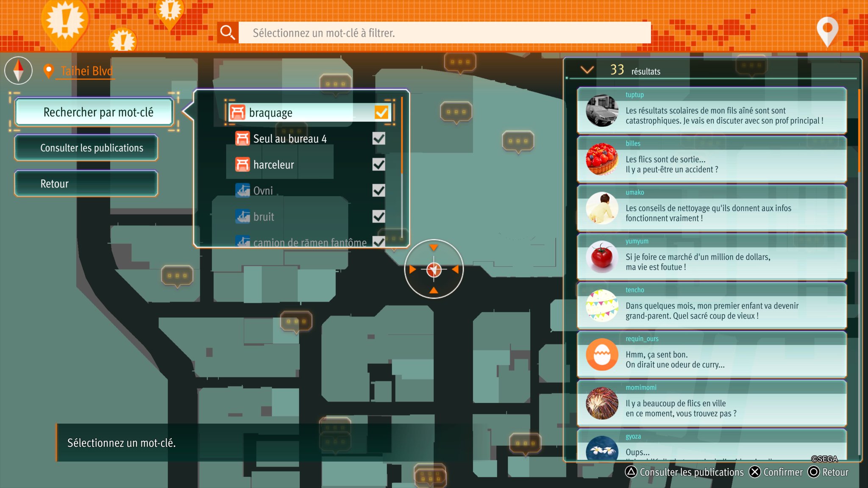Select Rechercher par mot-clé menu option

(x=94, y=112)
